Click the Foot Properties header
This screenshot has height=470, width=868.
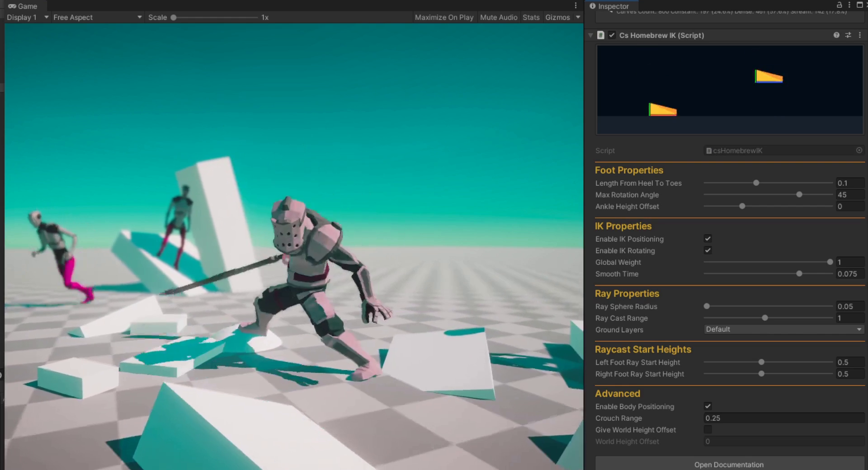[x=629, y=170]
